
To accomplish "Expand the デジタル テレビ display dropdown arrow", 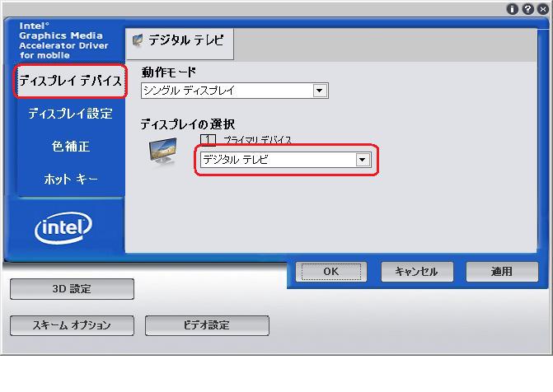I will click(362, 160).
